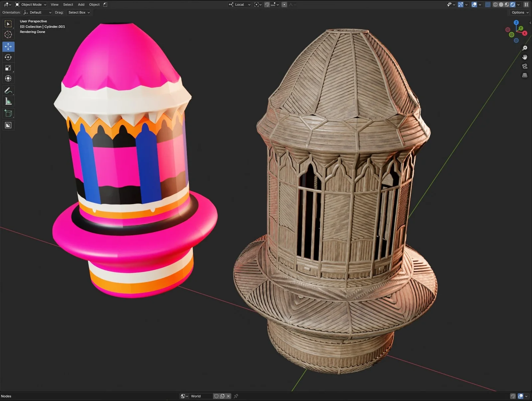Open the Object menu
532x401 pixels.
coord(94,4)
